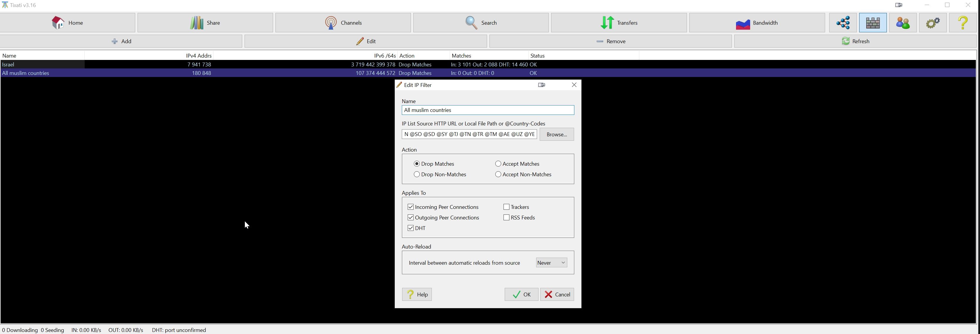This screenshot has height=334, width=980.
Task: Sort by Action column header
Action: [424, 56]
